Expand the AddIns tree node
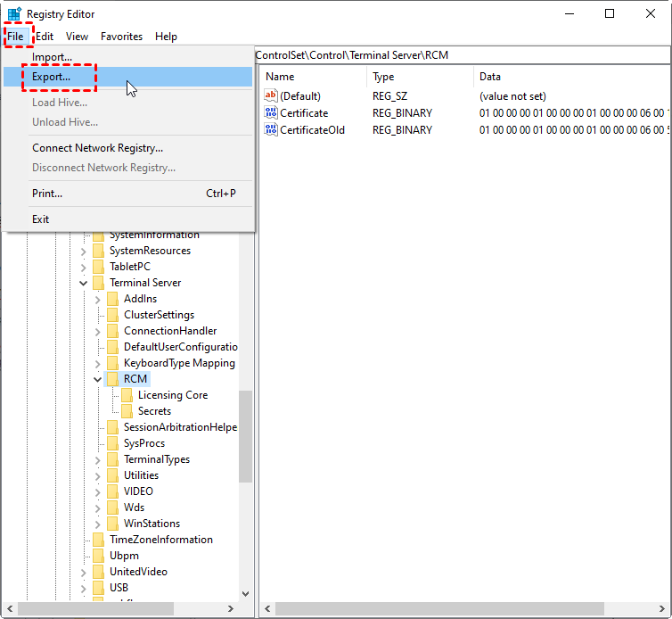Image resolution: width=672 pixels, height=619 pixels. [x=98, y=299]
